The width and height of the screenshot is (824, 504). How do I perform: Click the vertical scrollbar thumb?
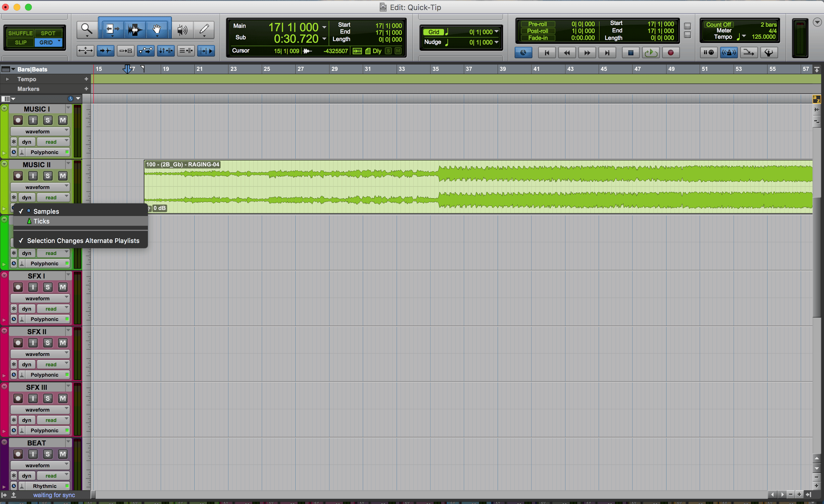coord(817,257)
